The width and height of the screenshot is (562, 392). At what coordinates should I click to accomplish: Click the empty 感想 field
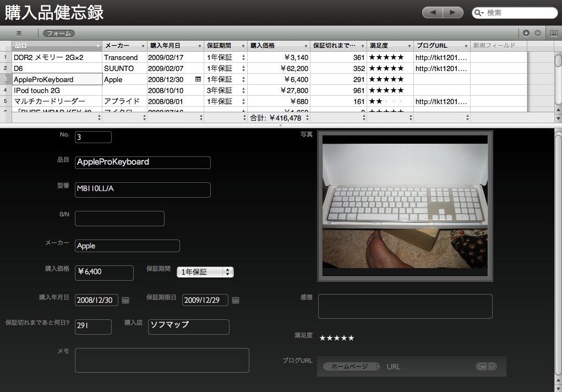point(405,306)
